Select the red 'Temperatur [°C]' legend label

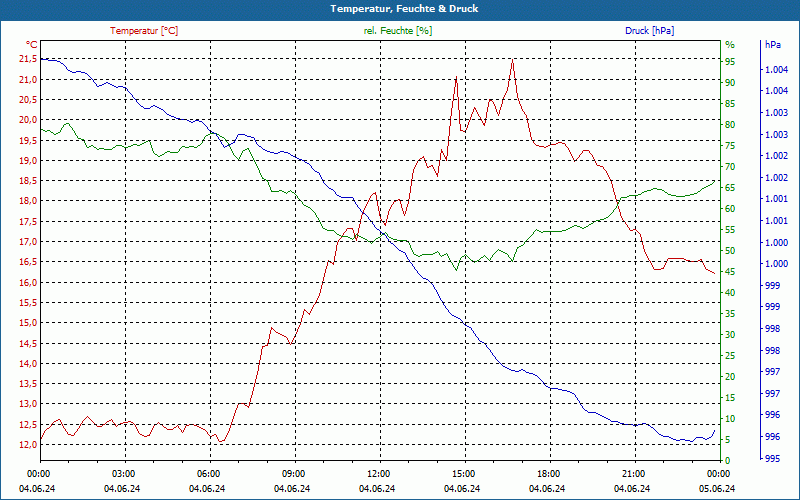pyautogui.click(x=144, y=31)
